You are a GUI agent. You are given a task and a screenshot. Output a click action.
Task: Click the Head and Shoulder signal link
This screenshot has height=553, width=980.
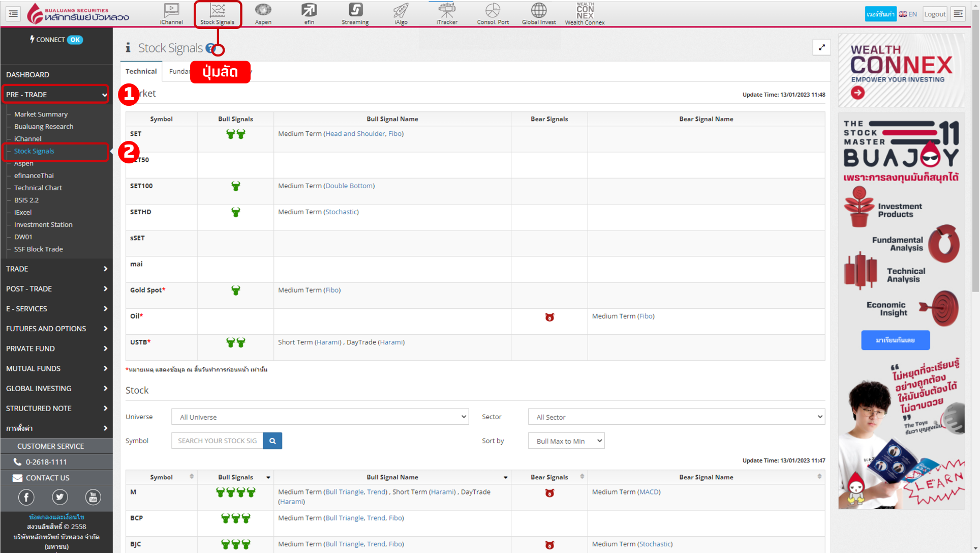coord(355,134)
